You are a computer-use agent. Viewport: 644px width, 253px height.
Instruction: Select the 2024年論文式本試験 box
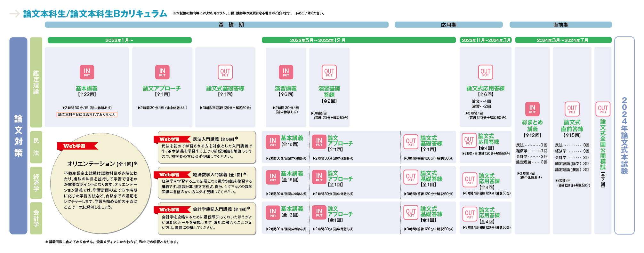[x=624, y=135]
